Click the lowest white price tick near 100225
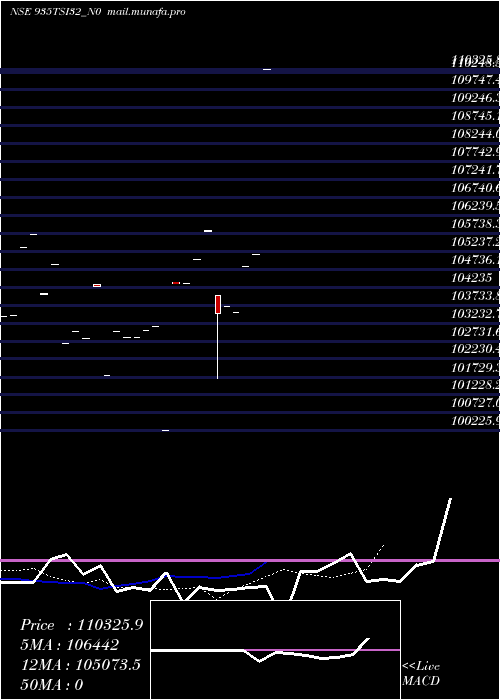The image size is (500, 700). [x=165, y=430]
